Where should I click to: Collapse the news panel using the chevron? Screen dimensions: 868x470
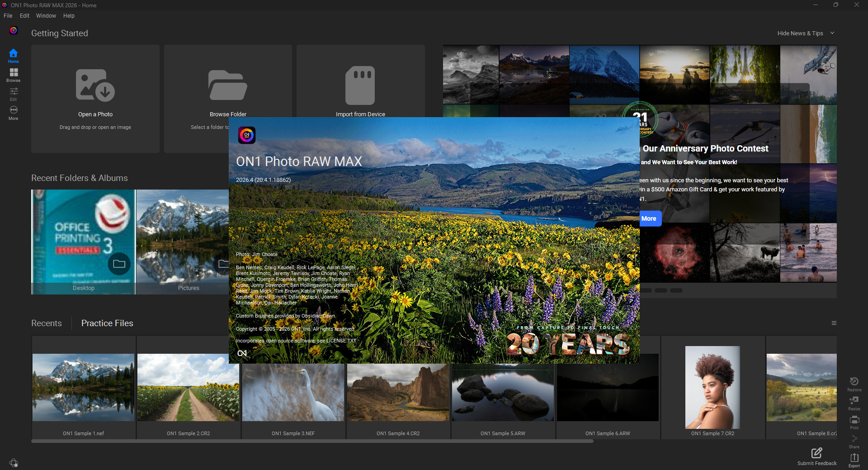[832, 33]
